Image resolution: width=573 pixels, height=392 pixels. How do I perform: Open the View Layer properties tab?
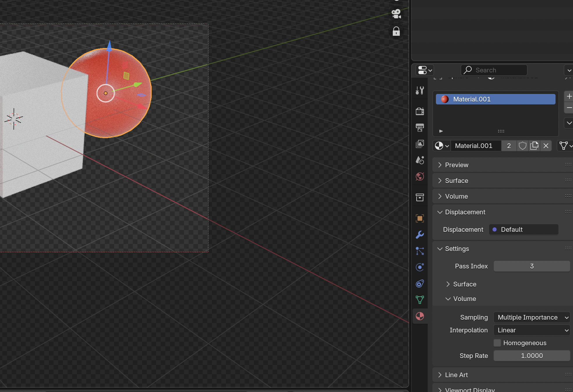click(x=420, y=144)
